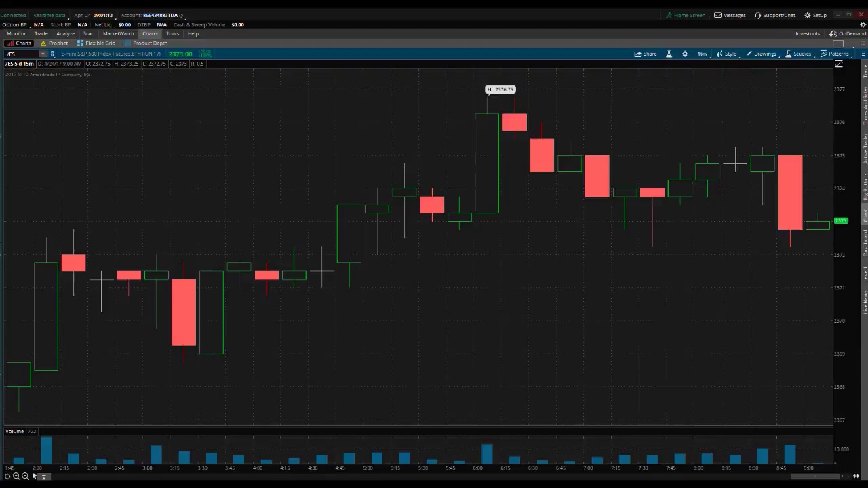
Task: Open the Trade tab
Action: [x=41, y=33]
